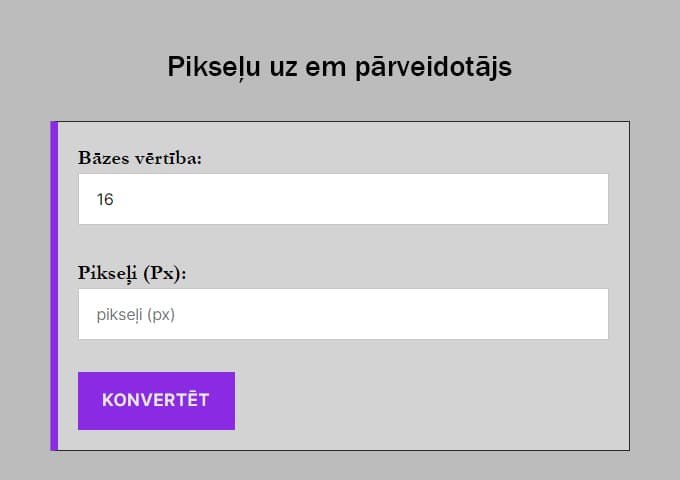Screen dimensions: 680x480
Task: Click the field with "pikseļi (px)" placeholder
Action: coord(343,314)
